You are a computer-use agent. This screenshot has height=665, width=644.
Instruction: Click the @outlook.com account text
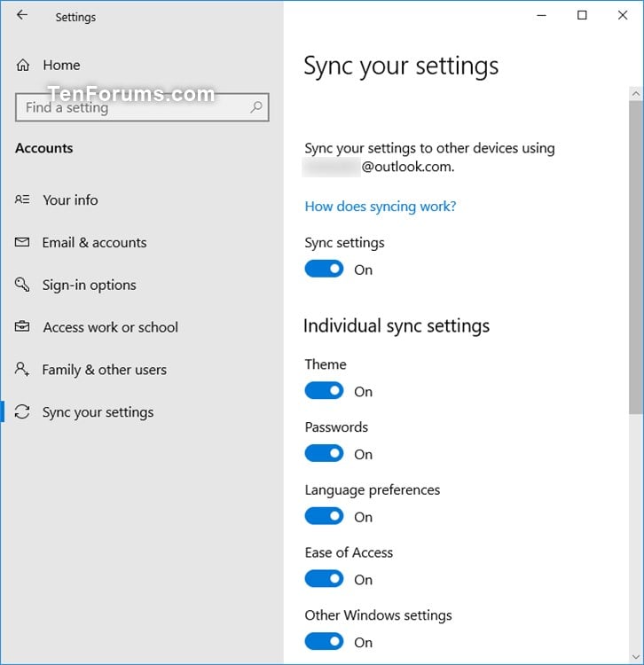[x=407, y=167]
